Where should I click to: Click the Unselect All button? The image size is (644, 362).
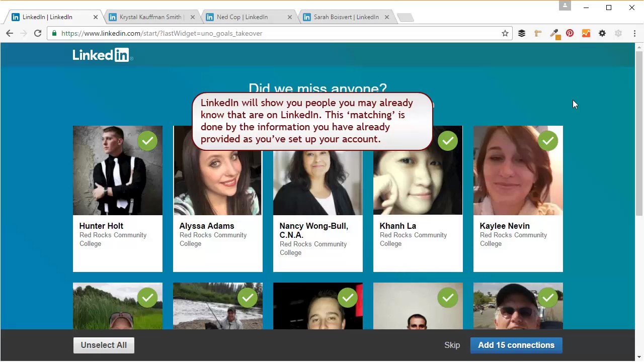pyautogui.click(x=104, y=345)
